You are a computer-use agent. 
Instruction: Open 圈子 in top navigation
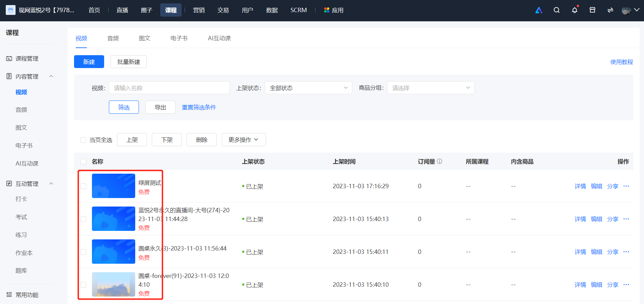pos(147,10)
